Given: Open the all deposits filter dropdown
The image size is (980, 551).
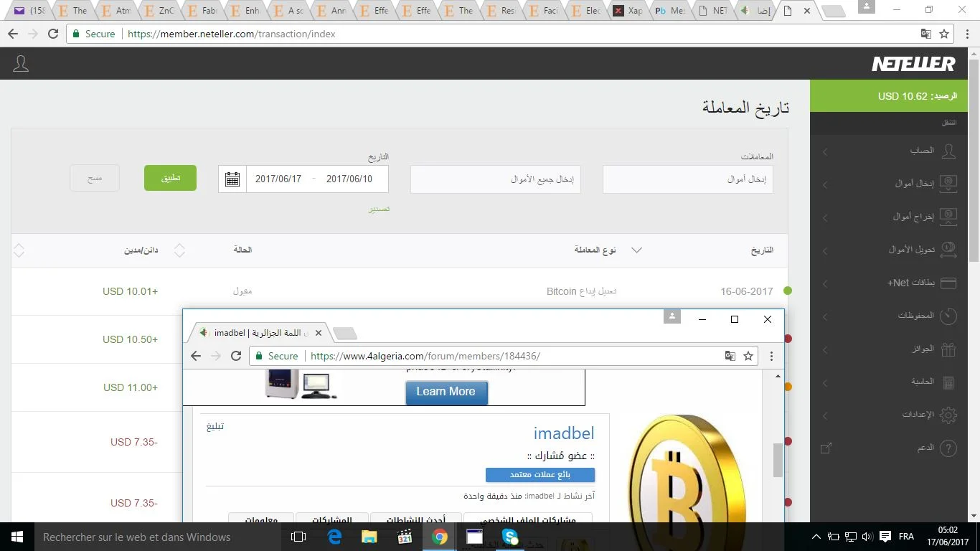Looking at the screenshot, I should (495, 179).
